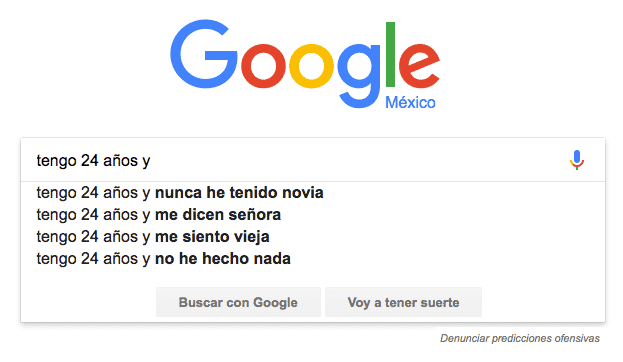Click the yellow o in Google logo

click(311, 66)
